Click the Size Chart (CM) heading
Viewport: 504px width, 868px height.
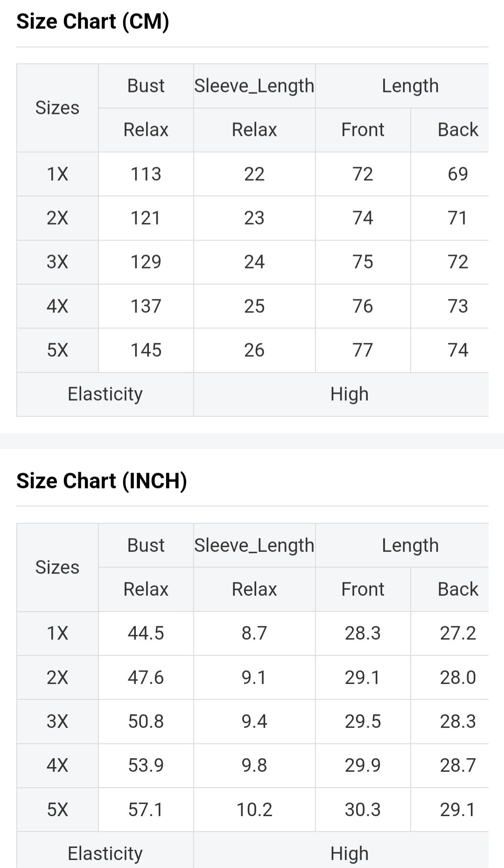pyautogui.click(x=92, y=22)
